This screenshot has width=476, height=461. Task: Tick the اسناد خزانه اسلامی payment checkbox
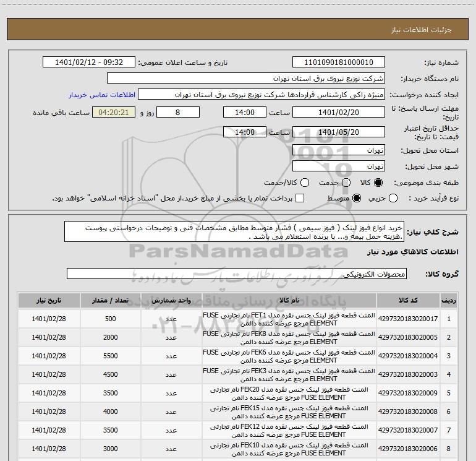[x=300, y=198]
